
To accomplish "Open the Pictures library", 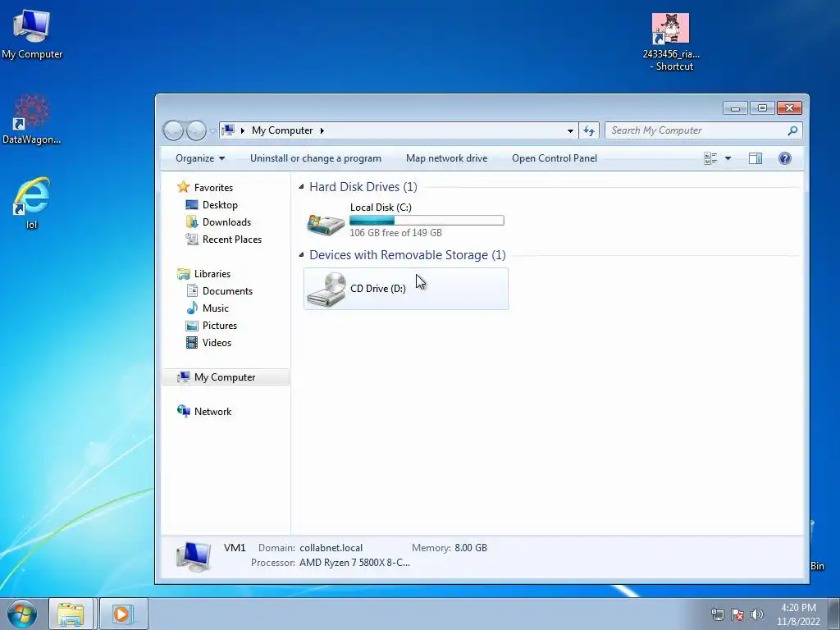I will coord(211,326).
